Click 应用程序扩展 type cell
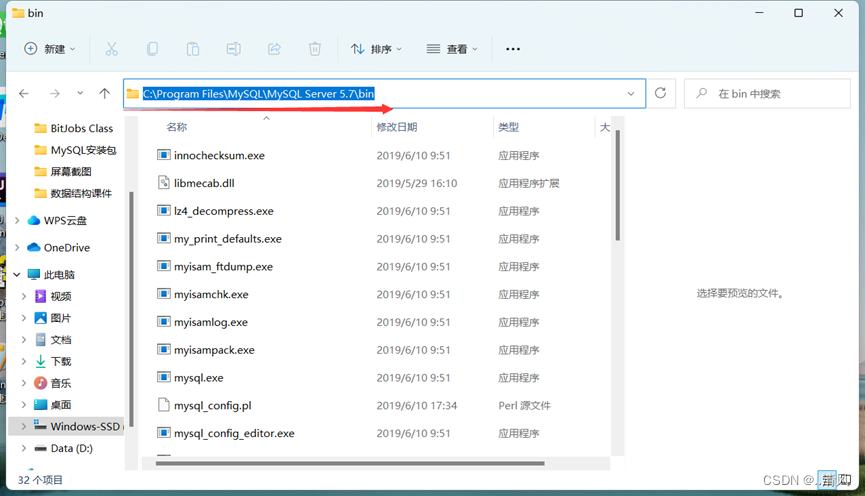Viewport: 865px width, 496px height. coord(528,183)
